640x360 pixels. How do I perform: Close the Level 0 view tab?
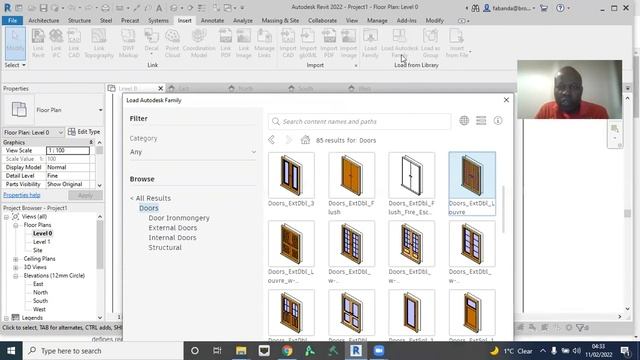tap(160, 88)
